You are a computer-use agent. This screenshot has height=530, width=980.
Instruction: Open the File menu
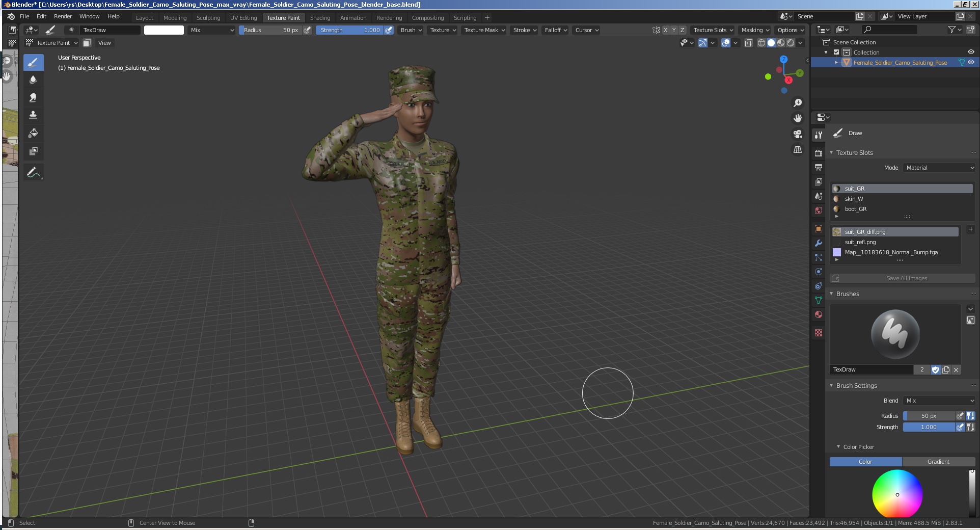[24, 16]
